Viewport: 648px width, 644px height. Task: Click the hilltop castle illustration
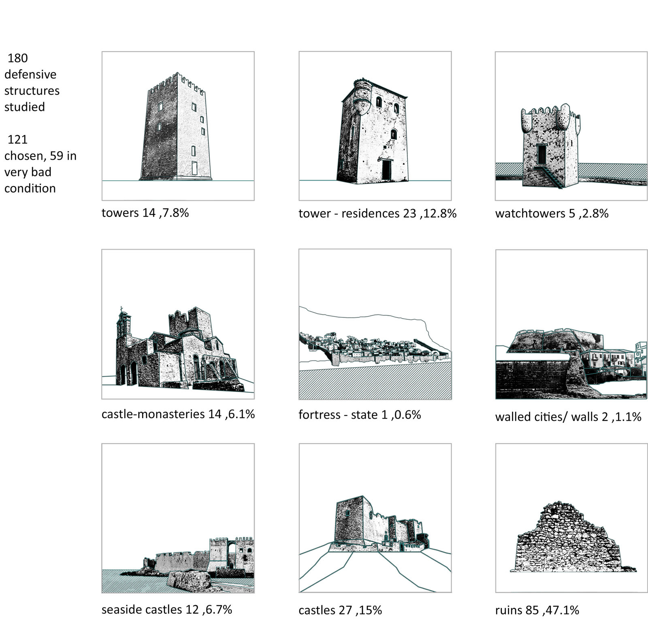point(379,524)
